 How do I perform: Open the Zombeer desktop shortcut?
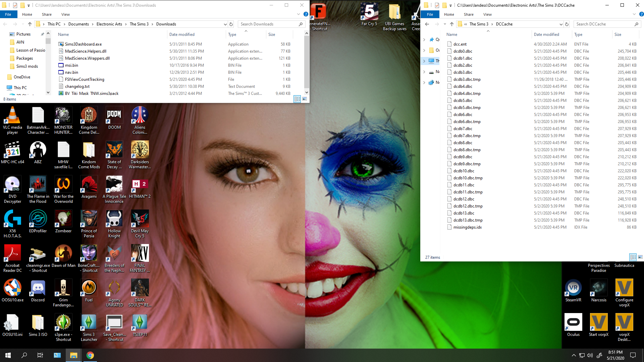[63, 222]
